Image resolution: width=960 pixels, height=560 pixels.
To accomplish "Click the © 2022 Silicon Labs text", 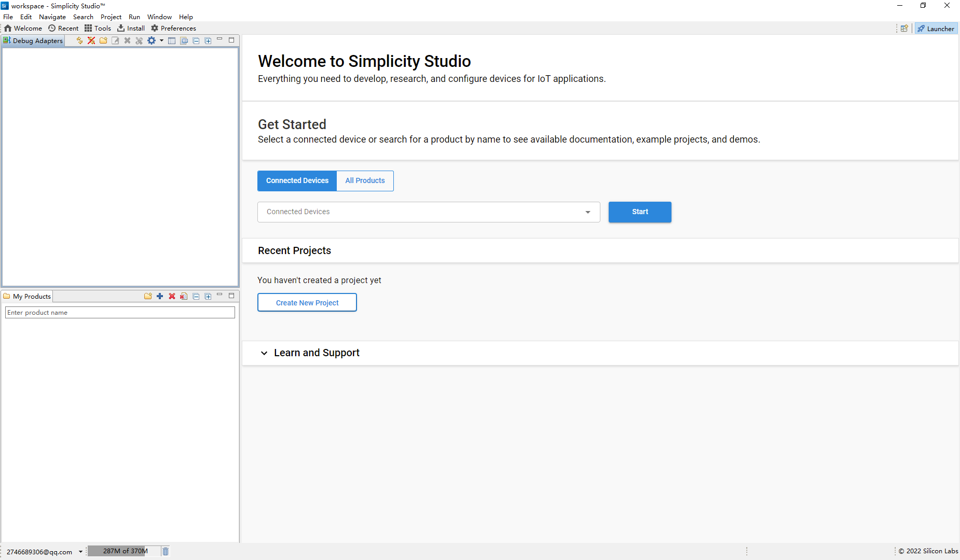I will pyautogui.click(x=928, y=551).
